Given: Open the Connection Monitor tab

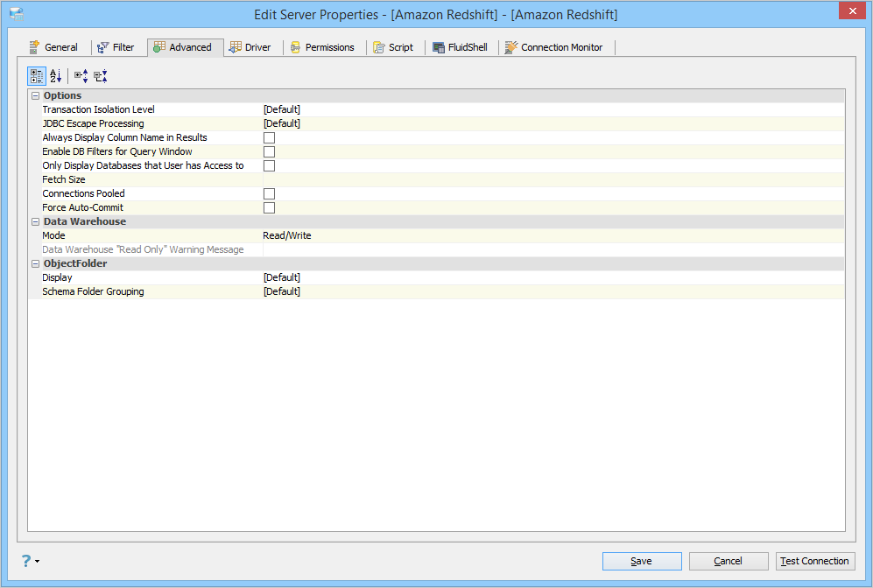Looking at the screenshot, I should [x=554, y=47].
